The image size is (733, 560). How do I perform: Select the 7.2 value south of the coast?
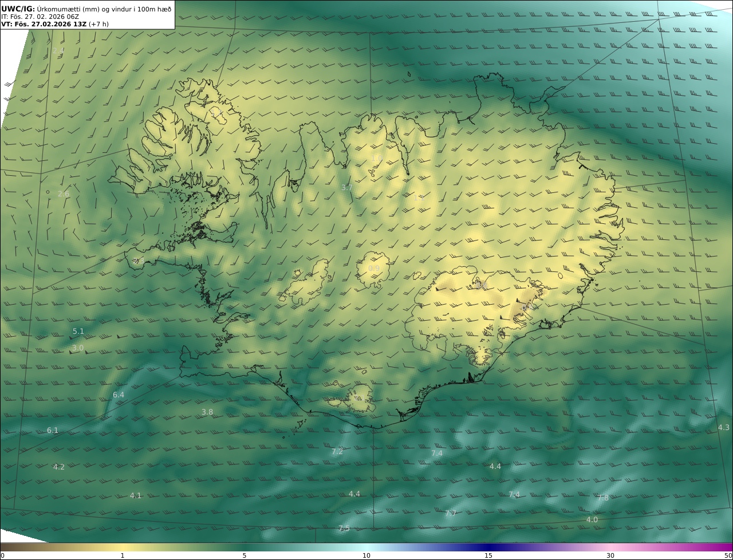(x=337, y=451)
